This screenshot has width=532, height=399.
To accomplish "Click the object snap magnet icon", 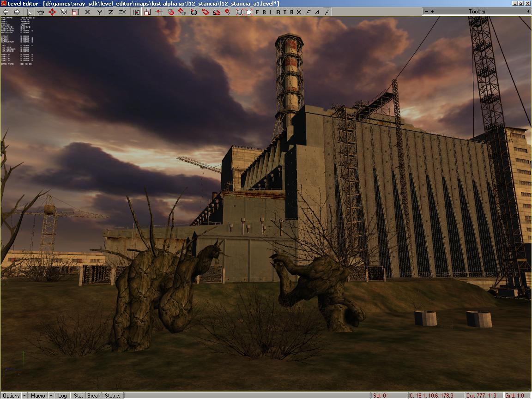I will pyautogui.click(x=171, y=12).
